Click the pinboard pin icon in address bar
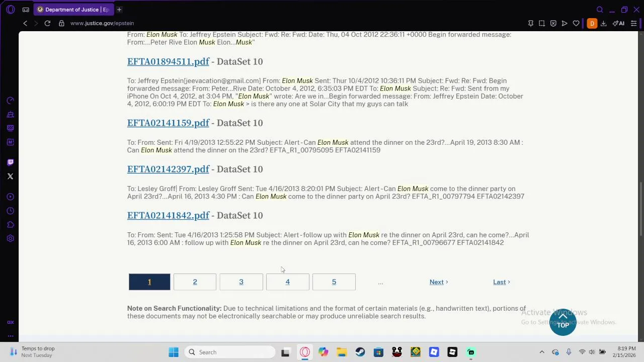Image resolution: width=644 pixels, height=362 pixels. click(531, 23)
